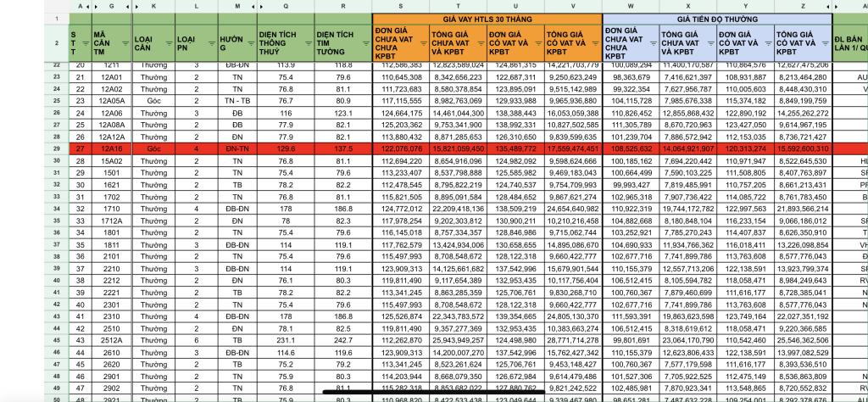Image resolution: width=868 pixels, height=402 pixels.
Task: Expand hidden columns via right arrow on column G
Action: 128,6
